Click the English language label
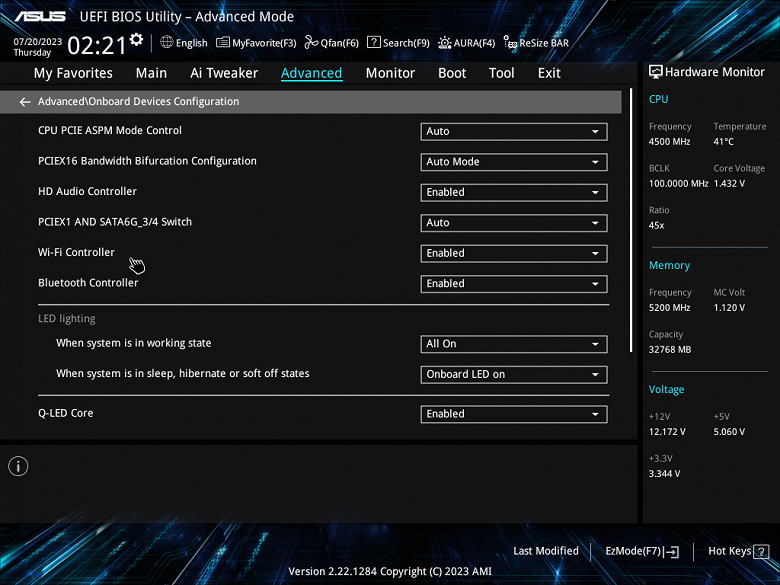Image resolution: width=780 pixels, height=585 pixels. pos(192,43)
